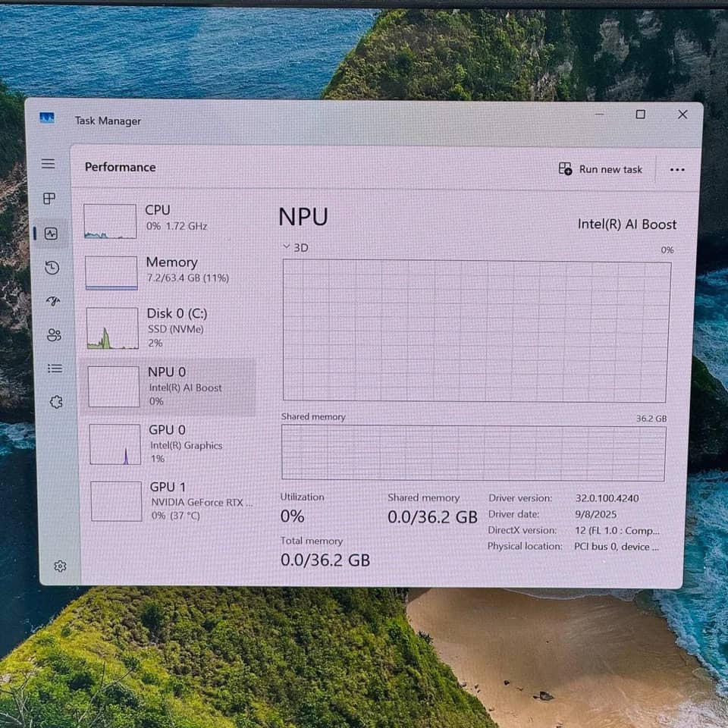Open the Users page icon
The height and width of the screenshot is (728, 728).
tap(55, 334)
